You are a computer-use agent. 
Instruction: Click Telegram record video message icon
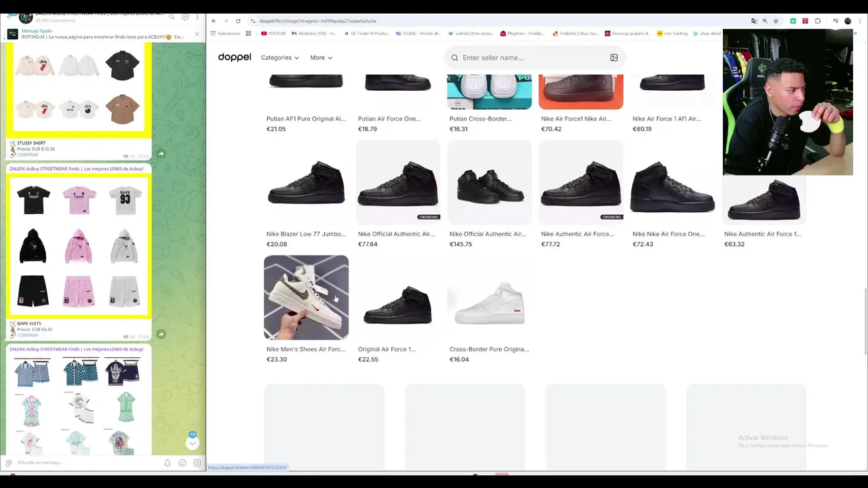[197, 463]
